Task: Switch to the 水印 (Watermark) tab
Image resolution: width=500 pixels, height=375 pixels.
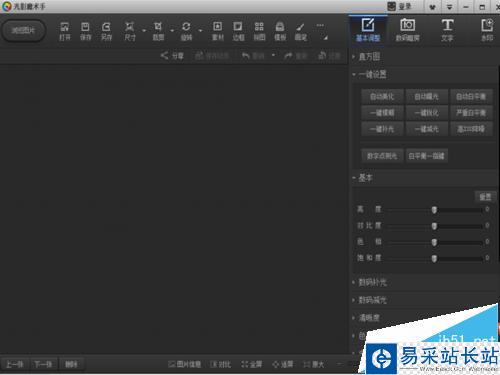Action: point(487,30)
